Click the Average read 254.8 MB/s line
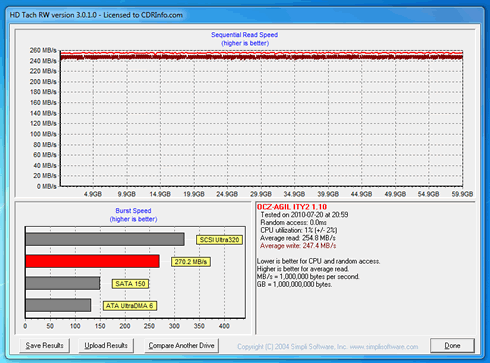This screenshot has height=363, width=490. 298,238
